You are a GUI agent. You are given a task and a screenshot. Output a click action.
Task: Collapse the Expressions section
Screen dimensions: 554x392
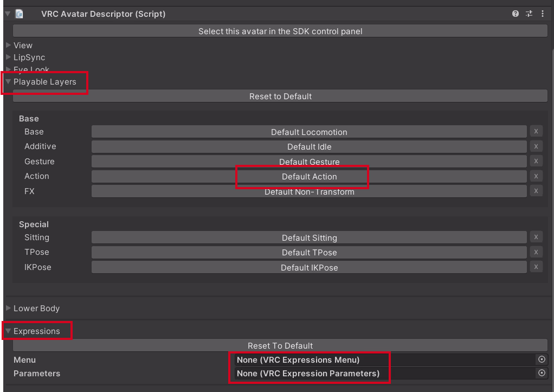click(x=9, y=331)
